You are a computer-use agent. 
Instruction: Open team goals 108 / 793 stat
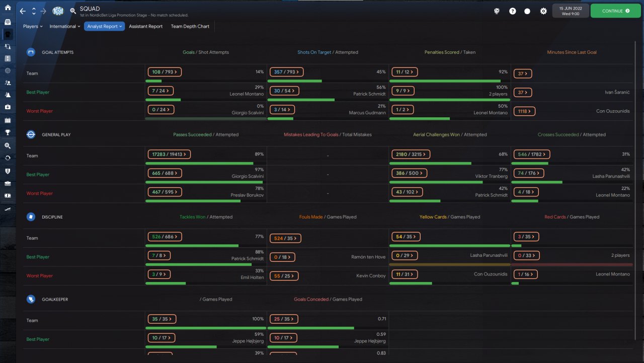(165, 72)
